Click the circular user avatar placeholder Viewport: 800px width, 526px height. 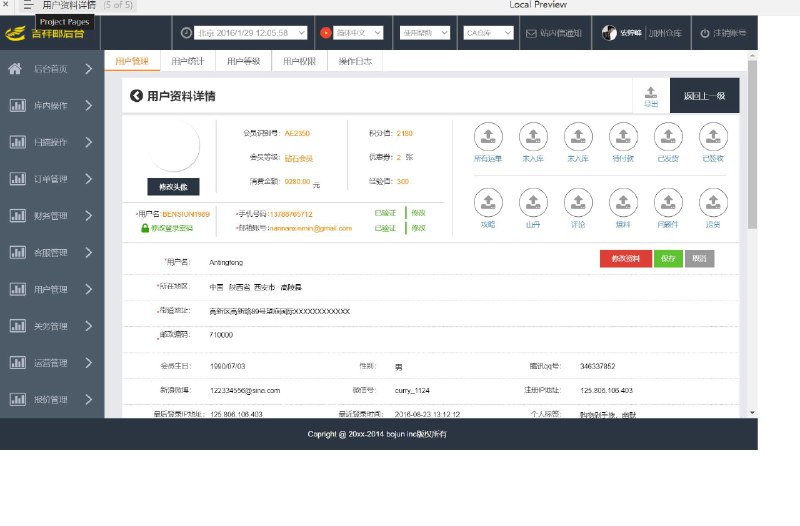pos(173,146)
